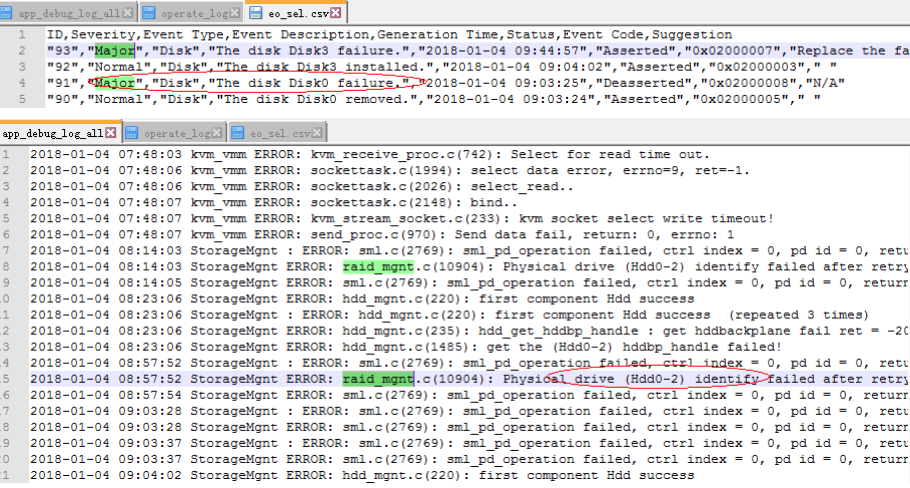Close the lower view's inactive eo_sel.csv tab
Image resolution: width=910 pixels, height=488 pixels.
point(317,133)
